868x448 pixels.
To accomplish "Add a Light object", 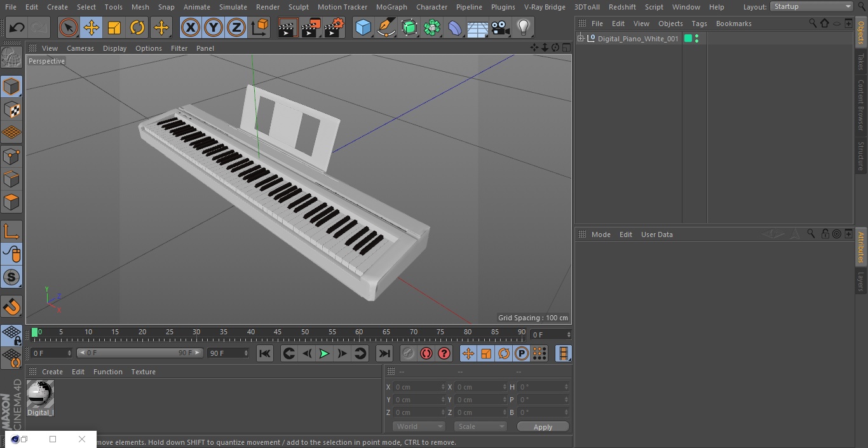I will [x=524, y=28].
